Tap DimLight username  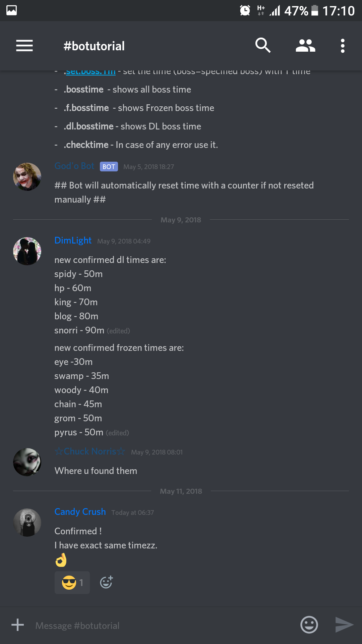[x=73, y=240]
